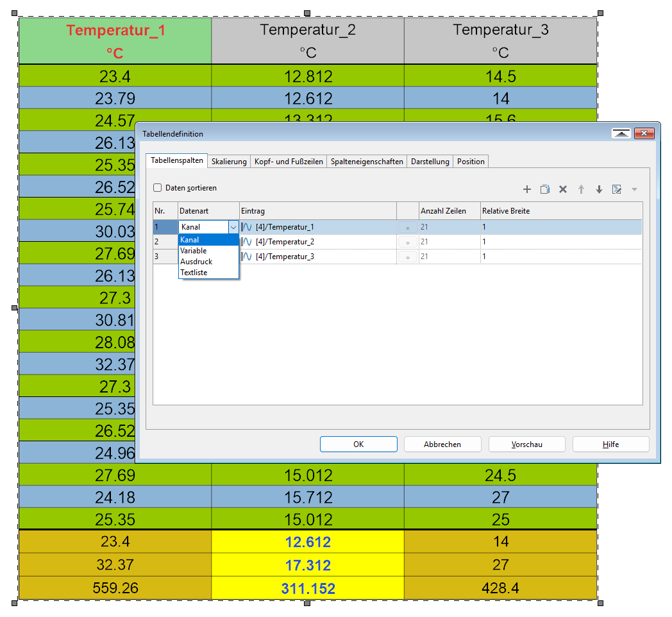Click the plus icon to add a column
Image resolution: width=672 pixels, height=617 pixels.
tap(527, 189)
